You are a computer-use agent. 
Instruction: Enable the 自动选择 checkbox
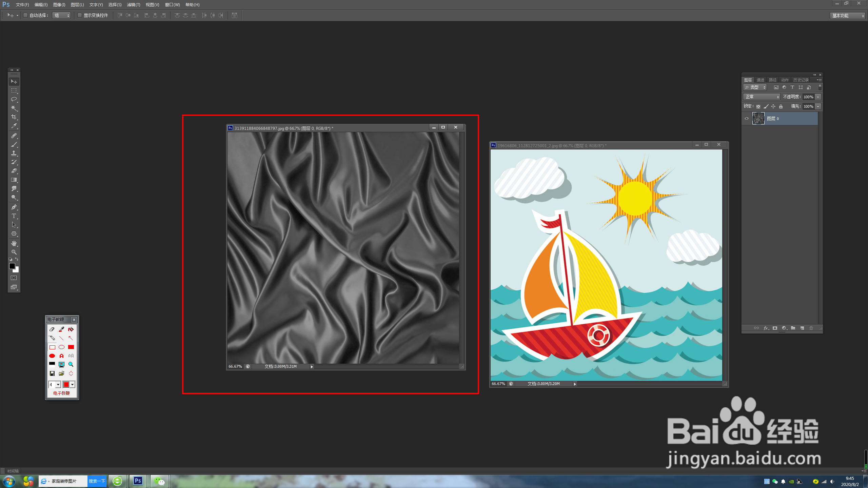(25, 15)
